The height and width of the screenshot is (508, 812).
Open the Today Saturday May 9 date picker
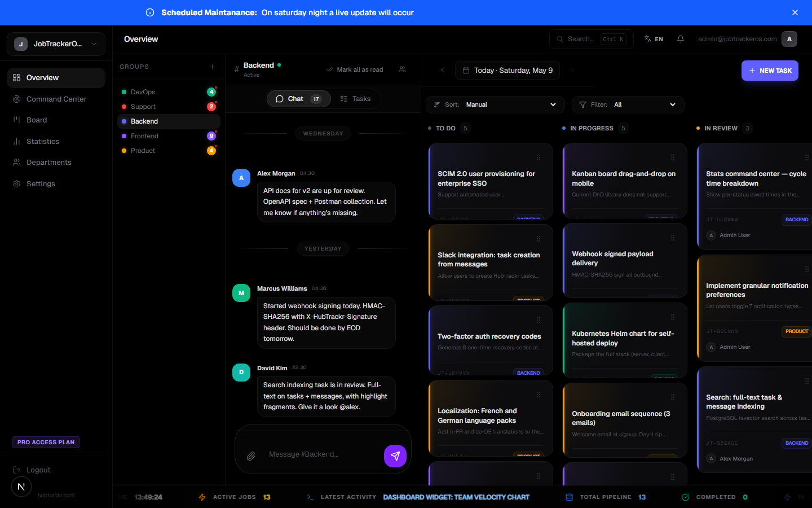507,70
